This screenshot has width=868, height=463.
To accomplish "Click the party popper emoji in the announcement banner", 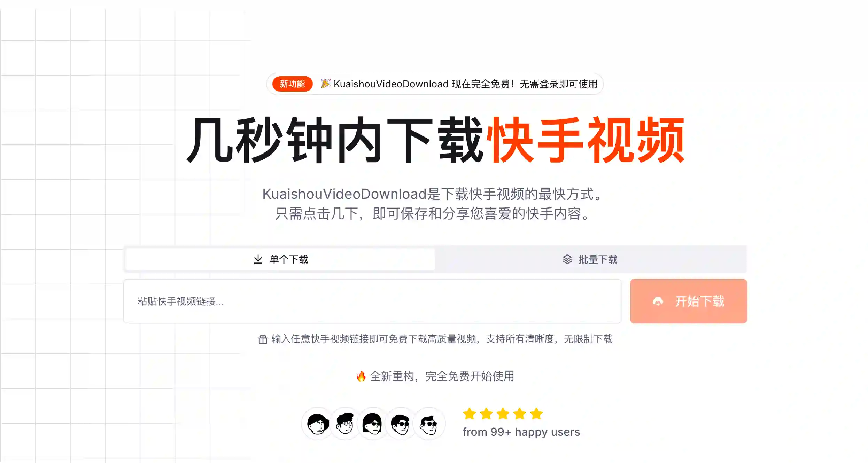I will [325, 84].
